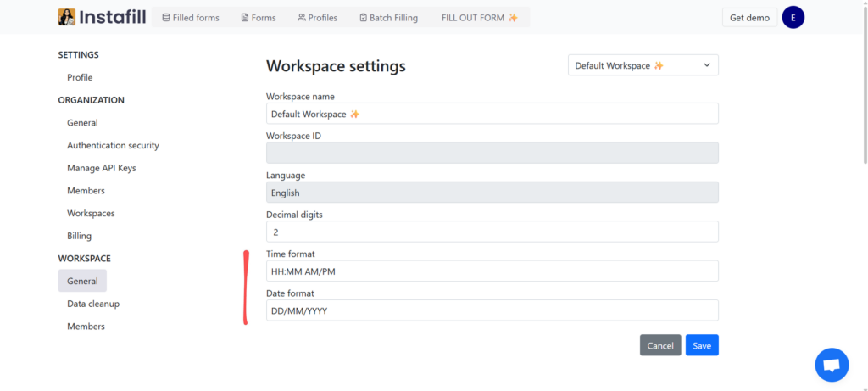Open the Filled forms tab

coord(190,17)
